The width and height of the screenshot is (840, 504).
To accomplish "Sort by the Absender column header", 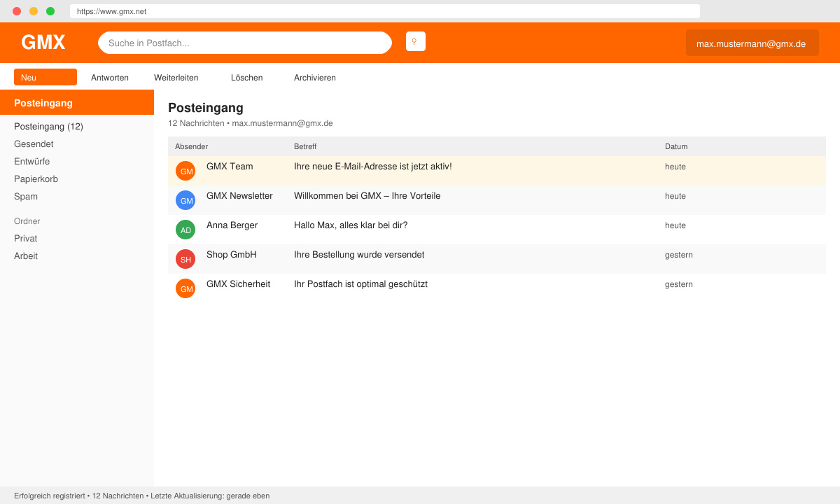I will click(x=192, y=146).
